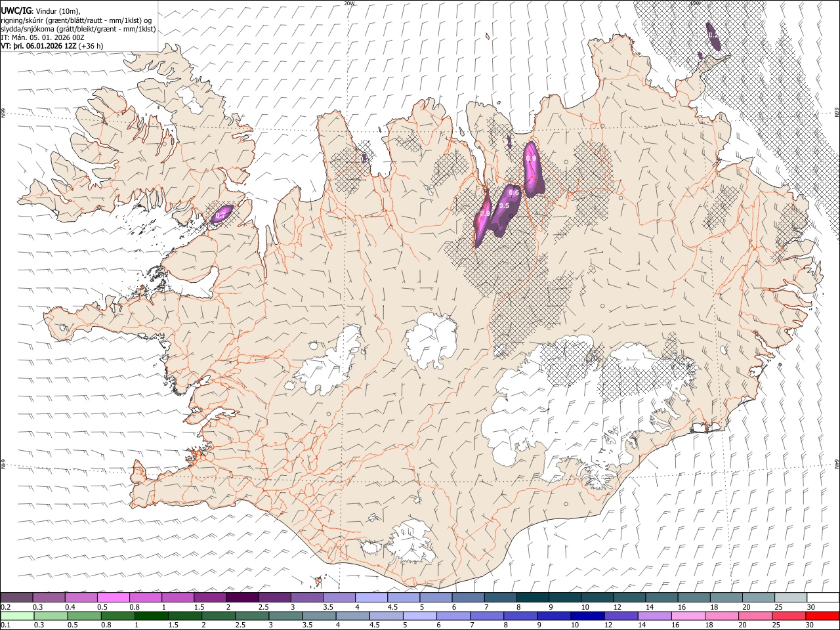Click the '0.2' legend scale value

(x=5, y=606)
